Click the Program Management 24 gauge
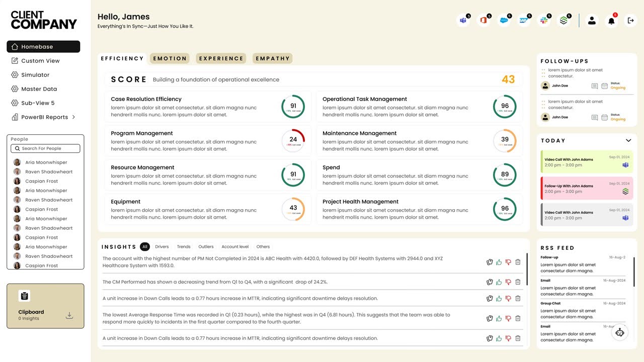This screenshot has width=644, height=362. pos(293,141)
